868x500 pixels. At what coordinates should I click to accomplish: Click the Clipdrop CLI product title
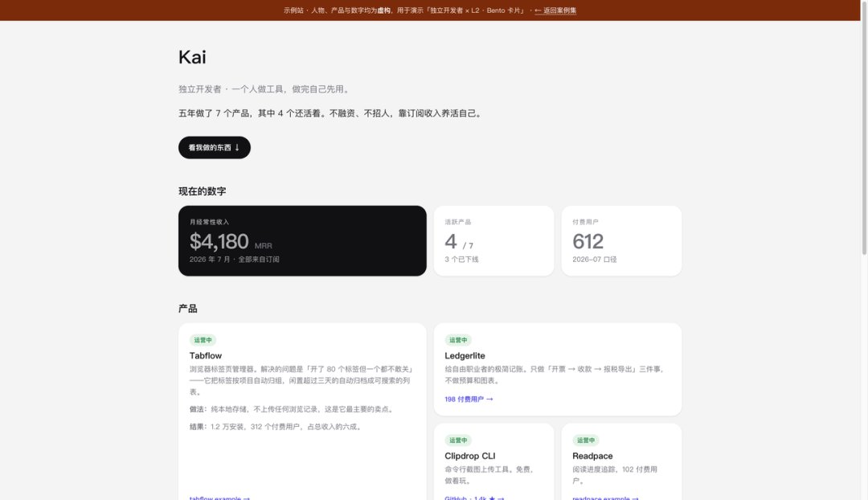469,456
